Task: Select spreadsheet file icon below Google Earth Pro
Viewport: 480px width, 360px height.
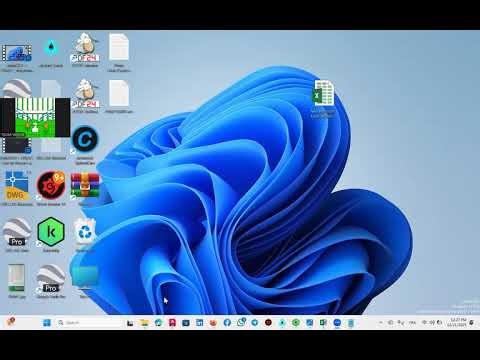Action: (17, 277)
